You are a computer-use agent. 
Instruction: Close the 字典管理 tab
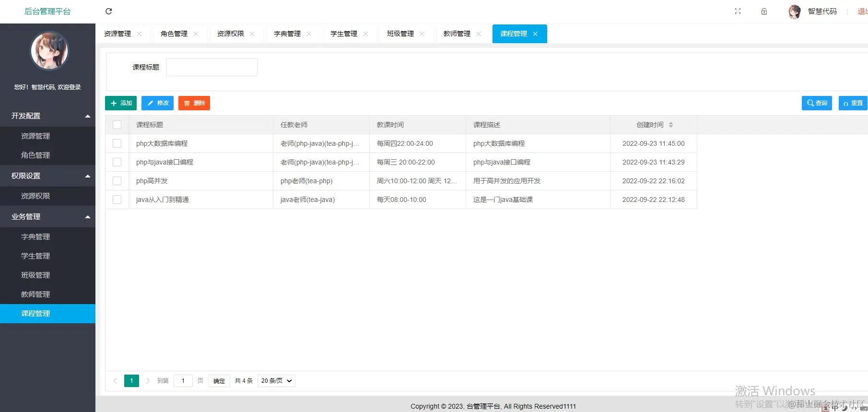pyautogui.click(x=309, y=34)
